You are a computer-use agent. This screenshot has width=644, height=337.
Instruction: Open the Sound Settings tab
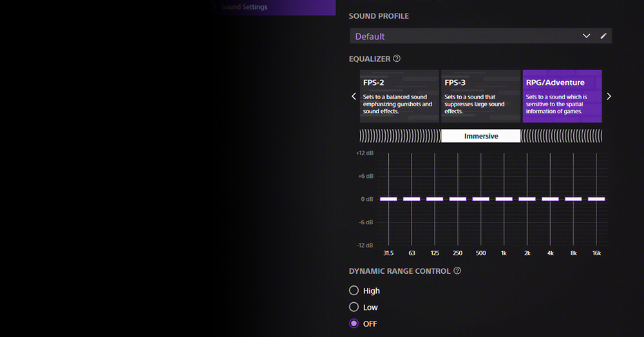243,7
